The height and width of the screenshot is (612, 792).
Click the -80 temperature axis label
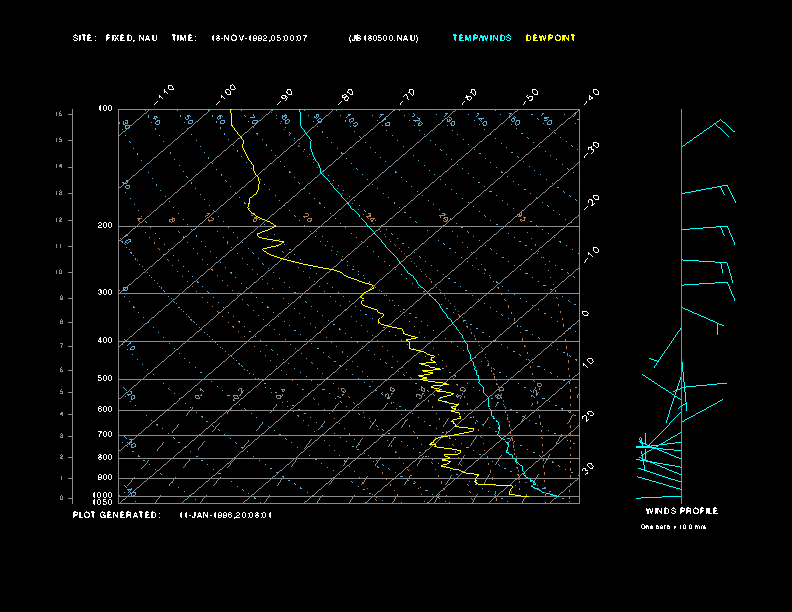click(347, 96)
